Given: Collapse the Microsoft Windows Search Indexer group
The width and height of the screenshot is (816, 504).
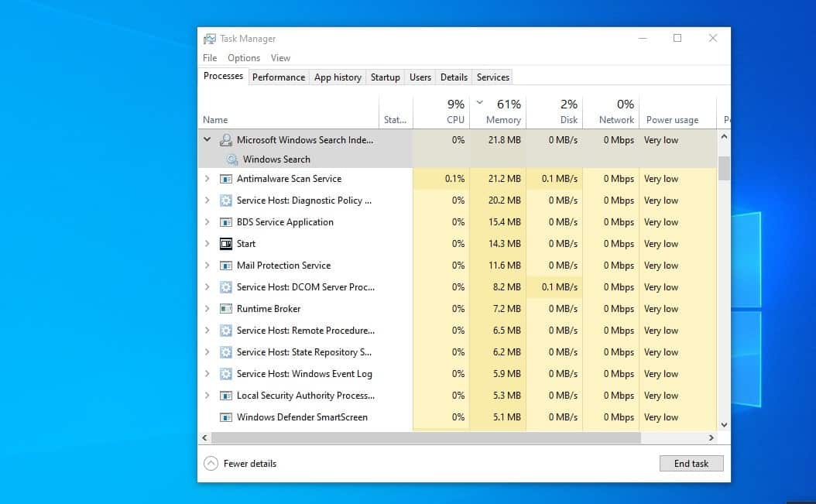Looking at the screenshot, I should (x=207, y=139).
